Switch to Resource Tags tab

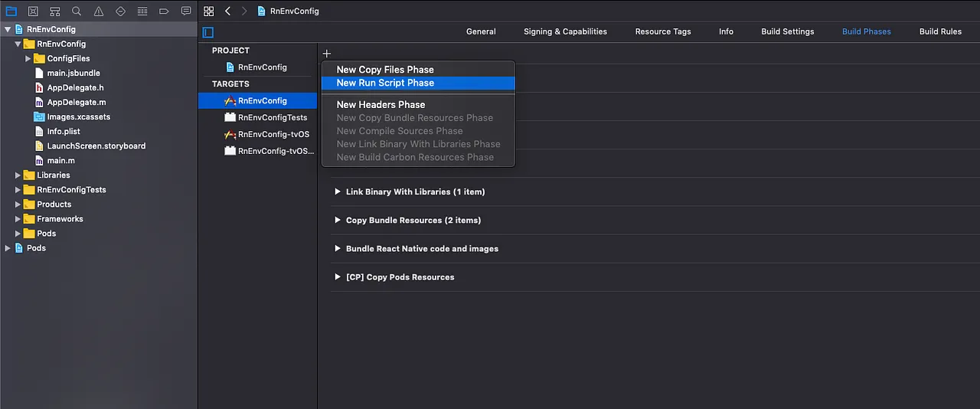(663, 32)
